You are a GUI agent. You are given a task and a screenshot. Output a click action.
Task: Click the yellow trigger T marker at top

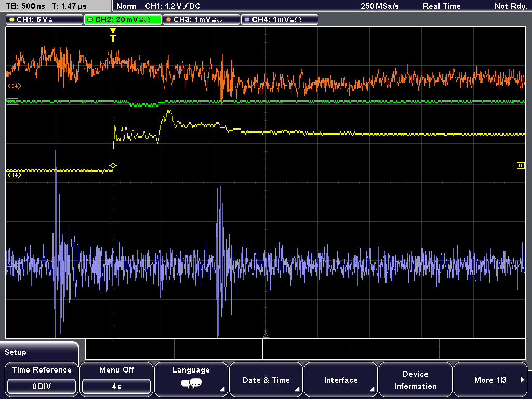113,34
